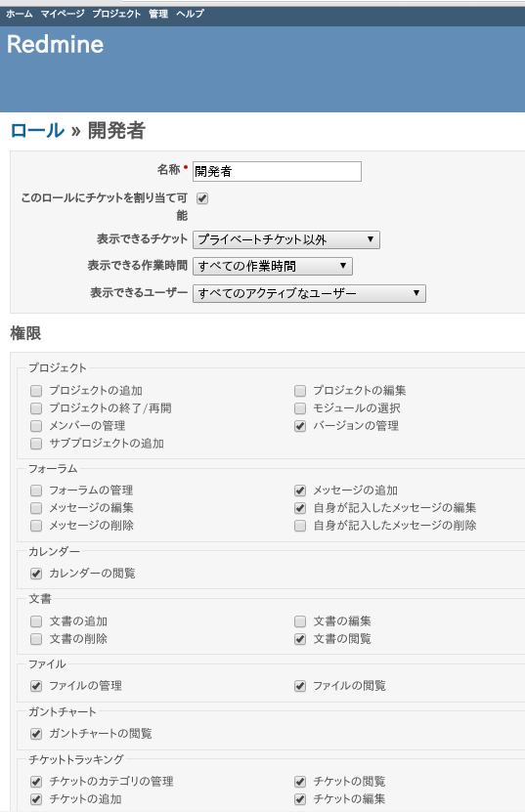525x812 pixels.
Task: Open the 管理 menu item
Action: click(158, 14)
